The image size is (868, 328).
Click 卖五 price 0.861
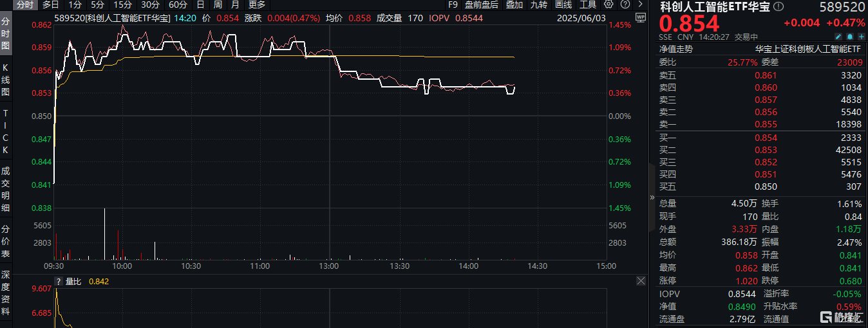(x=766, y=75)
